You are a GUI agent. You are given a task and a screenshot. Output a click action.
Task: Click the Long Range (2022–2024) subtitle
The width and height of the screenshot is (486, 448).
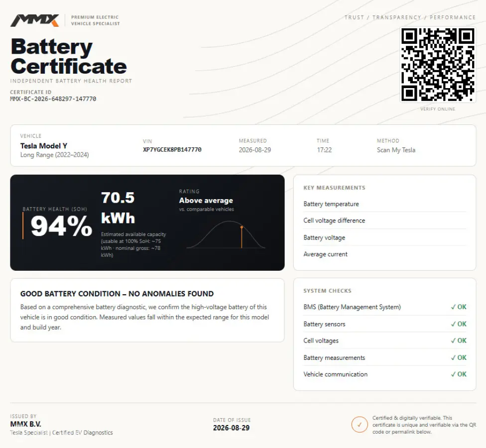tap(55, 155)
